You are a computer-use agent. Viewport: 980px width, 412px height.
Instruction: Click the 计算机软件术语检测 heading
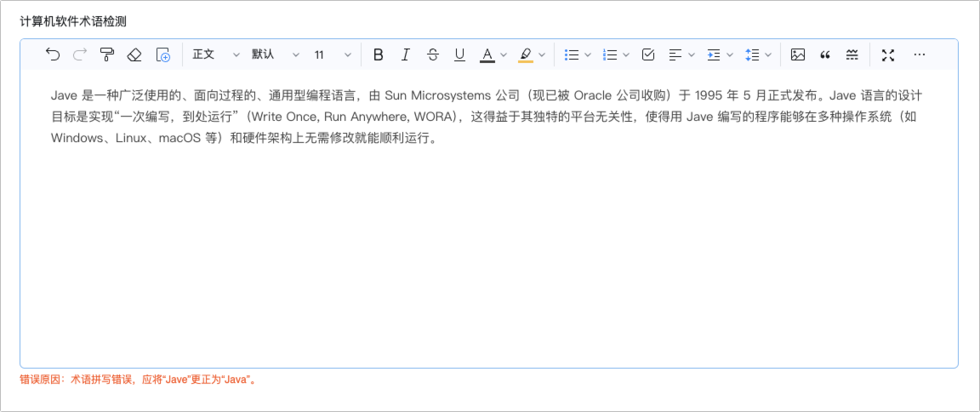pyautogui.click(x=73, y=21)
